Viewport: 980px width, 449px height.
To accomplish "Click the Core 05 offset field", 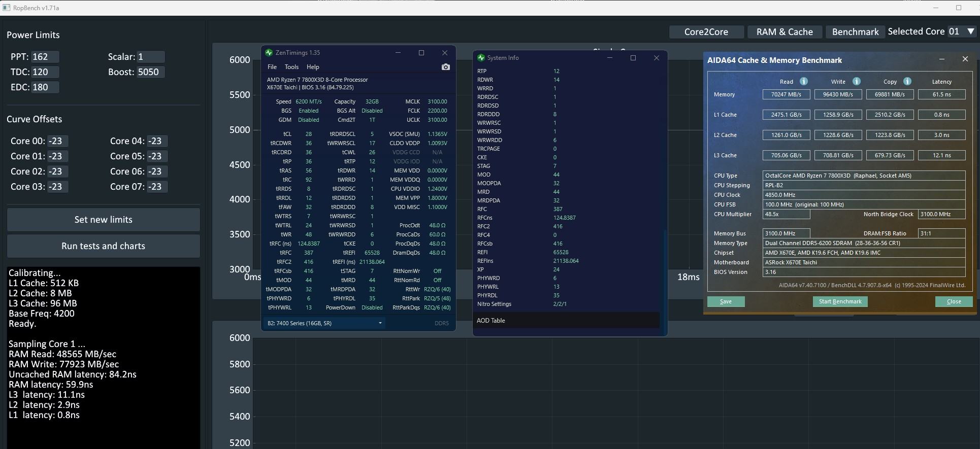I will click(x=157, y=156).
